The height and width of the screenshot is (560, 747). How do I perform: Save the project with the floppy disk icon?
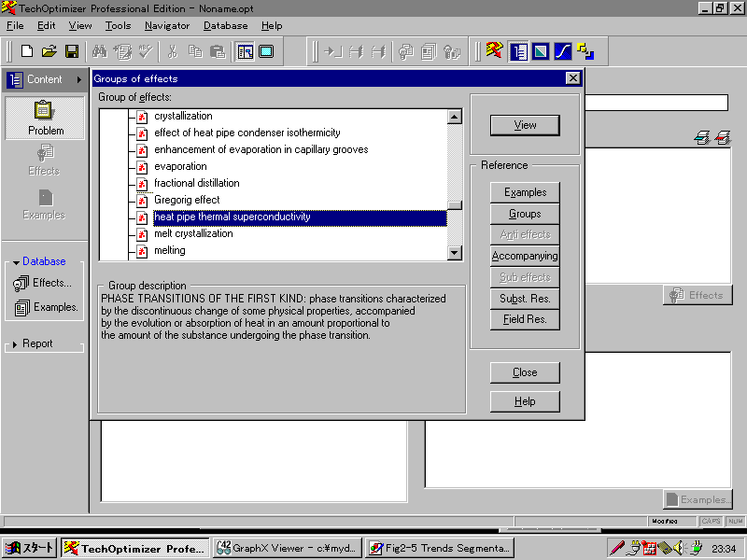tap(72, 51)
